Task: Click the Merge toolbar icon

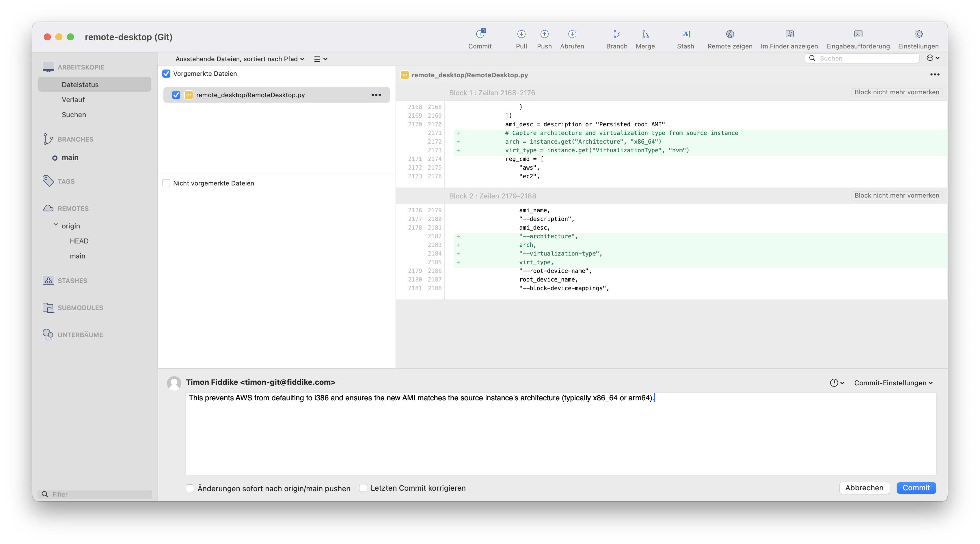Action: click(645, 35)
